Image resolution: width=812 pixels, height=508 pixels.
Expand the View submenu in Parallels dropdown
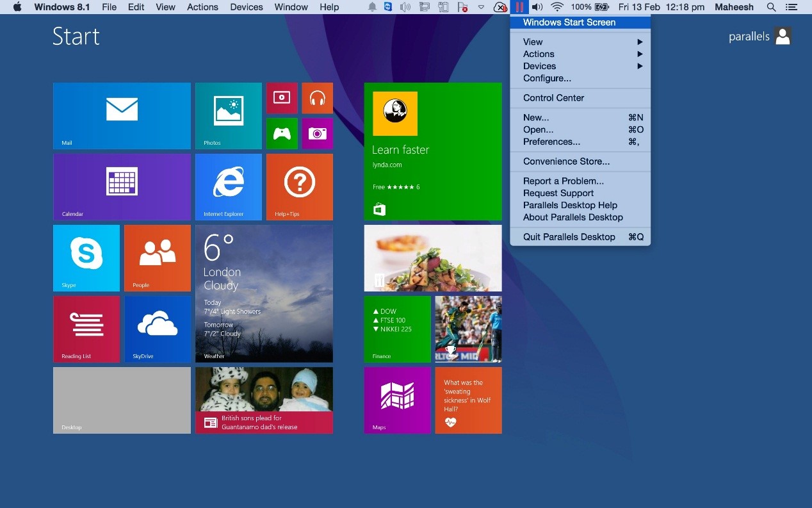(x=580, y=42)
